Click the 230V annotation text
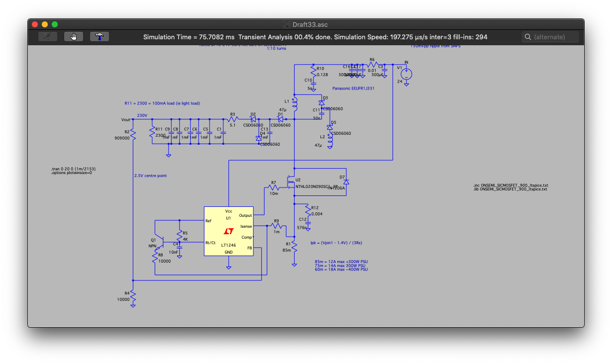 142,115
